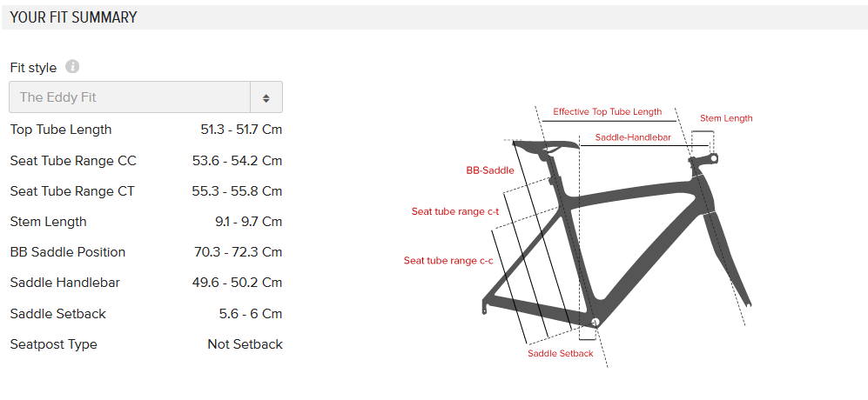Click the Seat tube range c-t diagram label

443,211
